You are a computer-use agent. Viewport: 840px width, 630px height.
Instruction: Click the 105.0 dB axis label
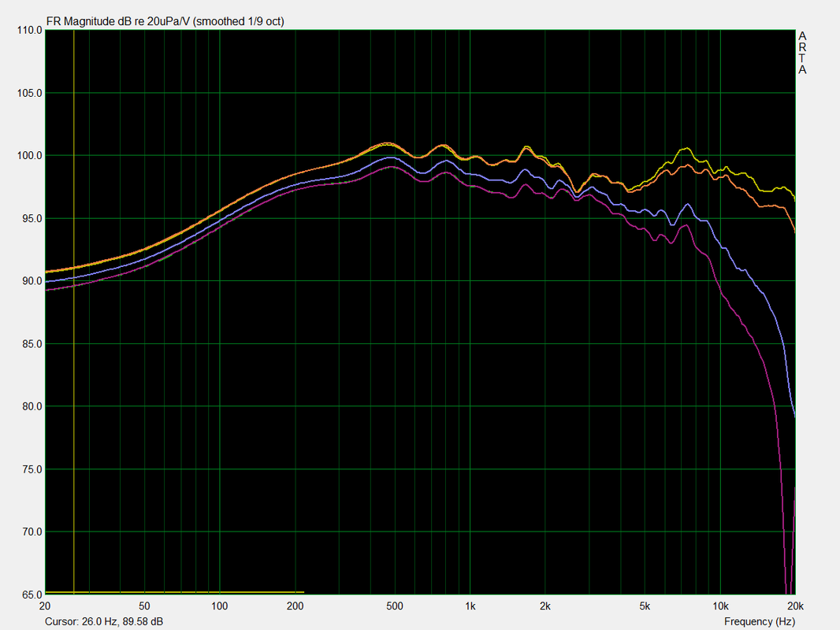click(29, 93)
